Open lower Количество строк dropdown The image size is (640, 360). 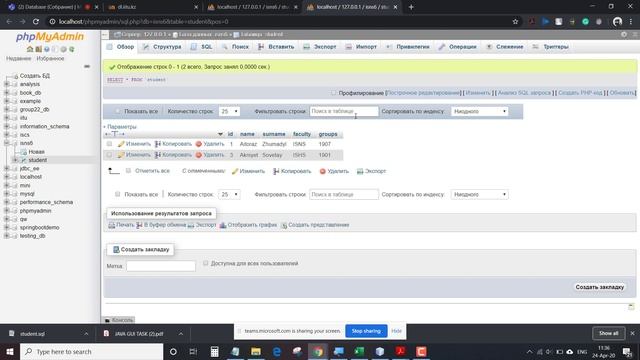pyautogui.click(x=229, y=194)
